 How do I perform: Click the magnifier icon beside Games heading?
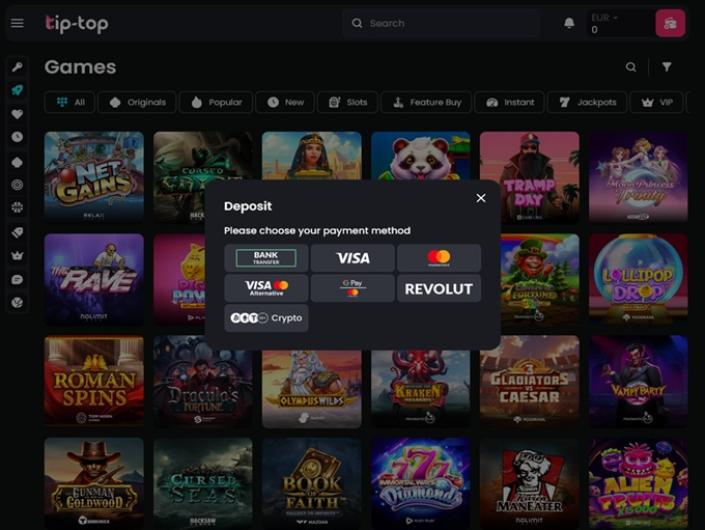631,67
